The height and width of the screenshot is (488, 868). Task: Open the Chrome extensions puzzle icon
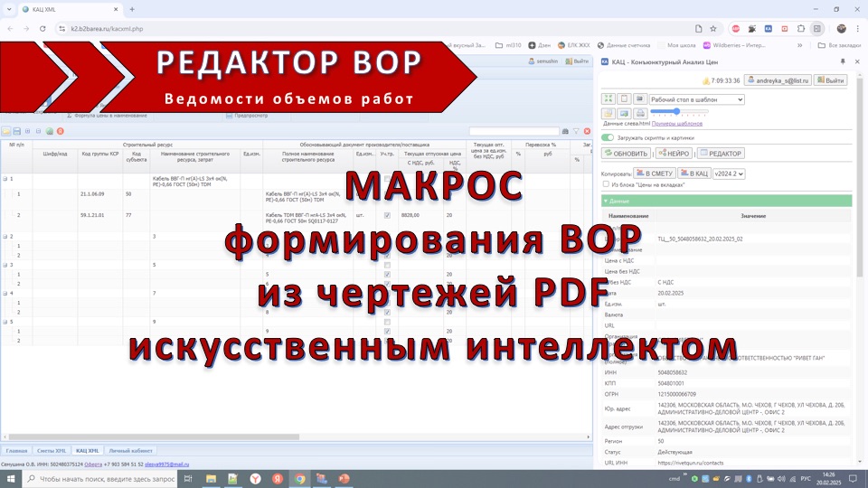[x=801, y=29]
